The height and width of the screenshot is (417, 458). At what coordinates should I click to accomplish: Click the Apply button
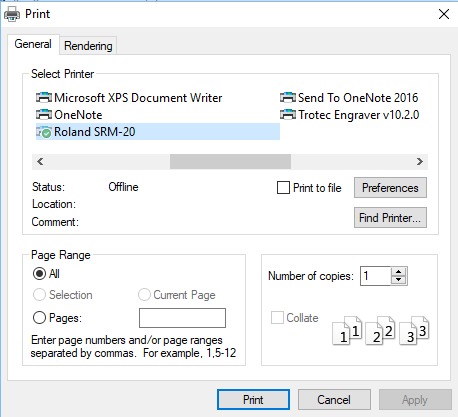[415, 400]
